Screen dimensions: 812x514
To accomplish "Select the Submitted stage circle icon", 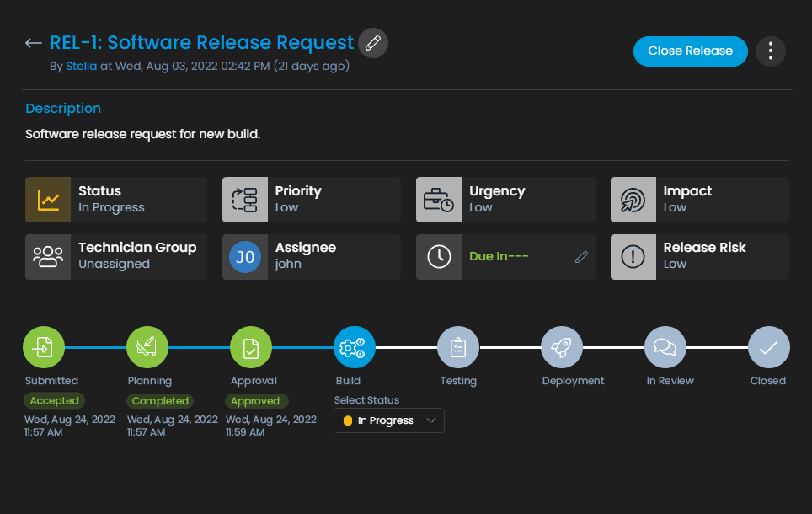I will (x=44, y=347).
